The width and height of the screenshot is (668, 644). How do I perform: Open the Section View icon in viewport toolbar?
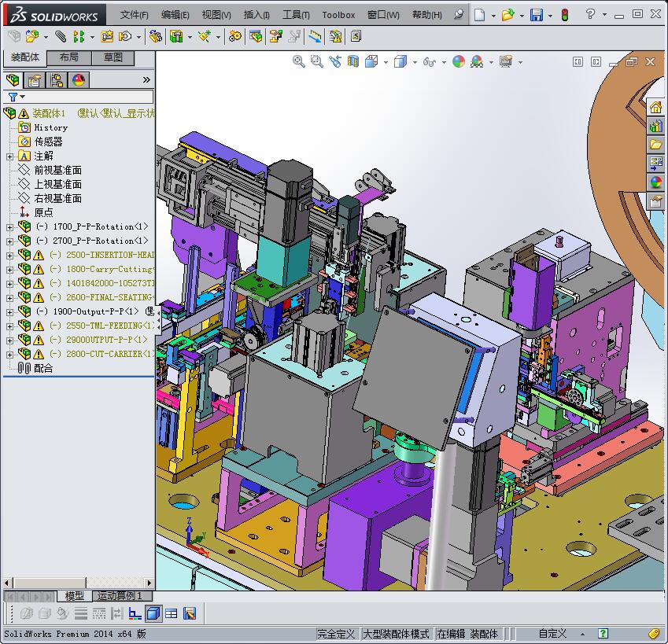[x=353, y=61]
